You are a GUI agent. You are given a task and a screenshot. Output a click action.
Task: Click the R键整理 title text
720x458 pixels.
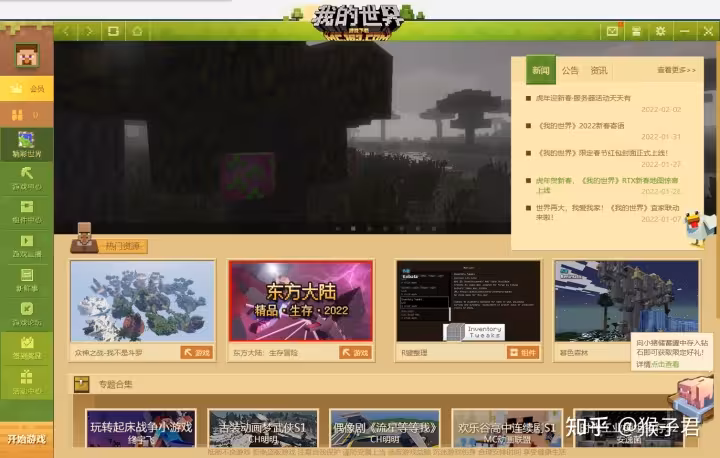414,353
